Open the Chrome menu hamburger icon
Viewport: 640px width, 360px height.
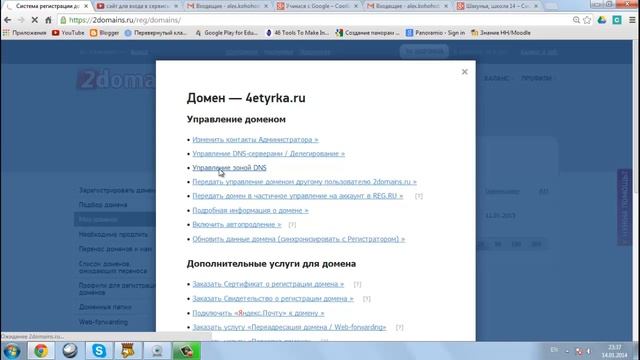click(632, 20)
